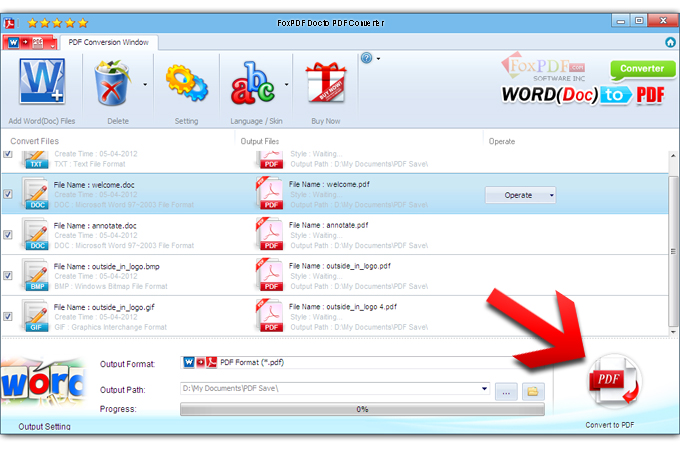Screen dimensions: 680x450
Task: Toggle the outside_in_logo.gif checkbox
Action: coord(8,316)
